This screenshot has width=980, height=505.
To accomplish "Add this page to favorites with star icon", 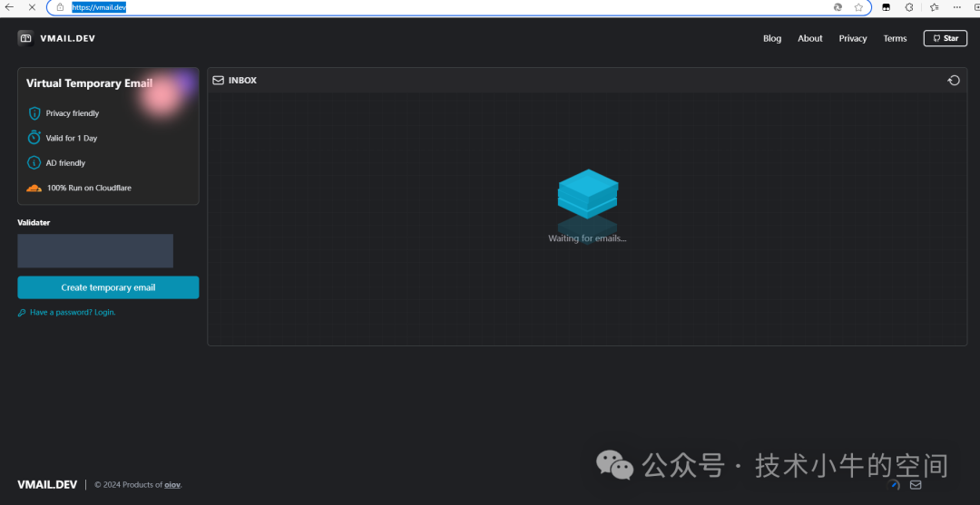I will pos(858,7).
